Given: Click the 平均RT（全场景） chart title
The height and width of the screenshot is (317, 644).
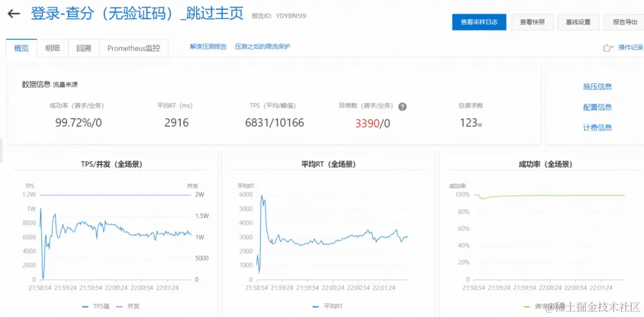Looking at the screenshot, I should (328, 164).
